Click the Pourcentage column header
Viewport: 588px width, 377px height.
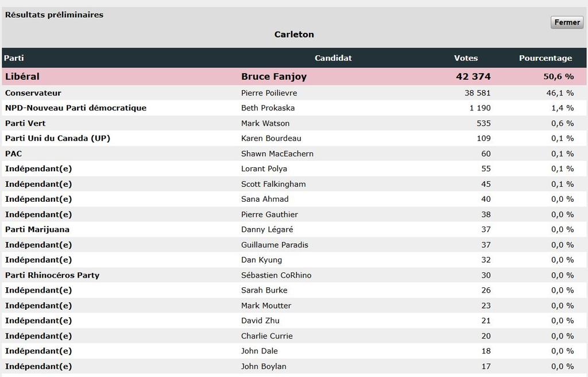click(546, 58)
